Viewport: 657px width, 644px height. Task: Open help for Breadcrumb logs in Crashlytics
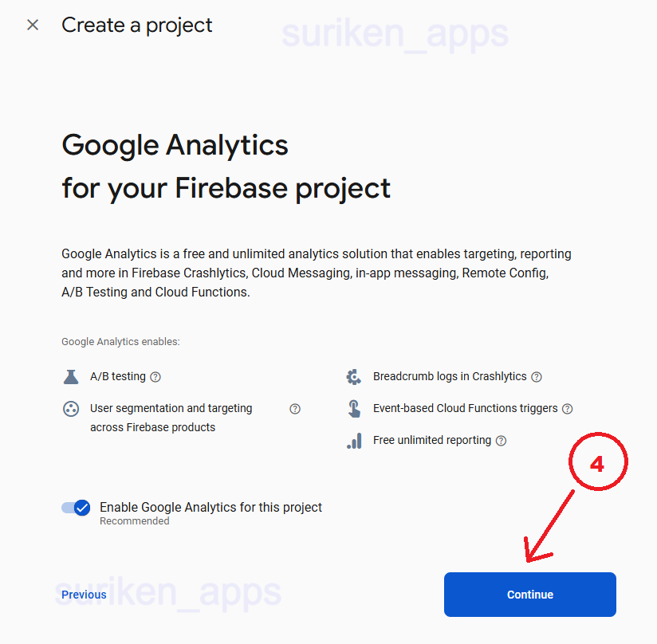537,377
